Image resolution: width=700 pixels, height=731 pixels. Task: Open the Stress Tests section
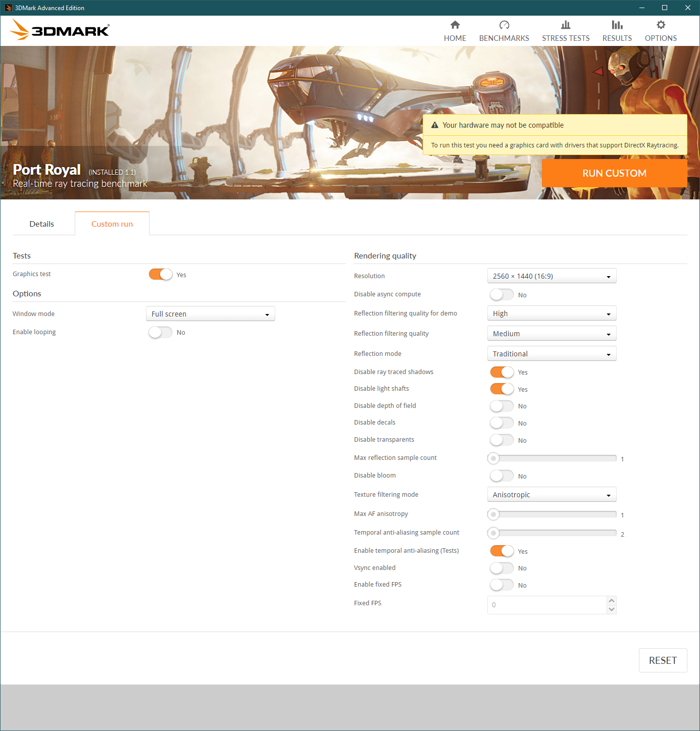(x=566, y=30)
